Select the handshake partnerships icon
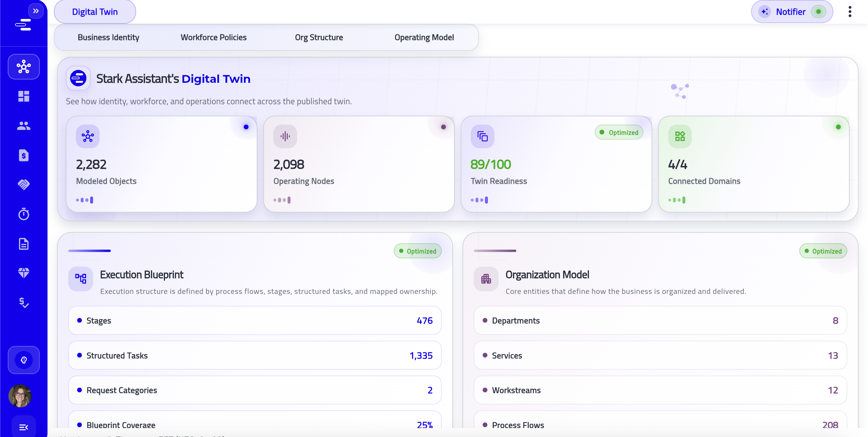 pyautogui.click(x=23, y=184)
